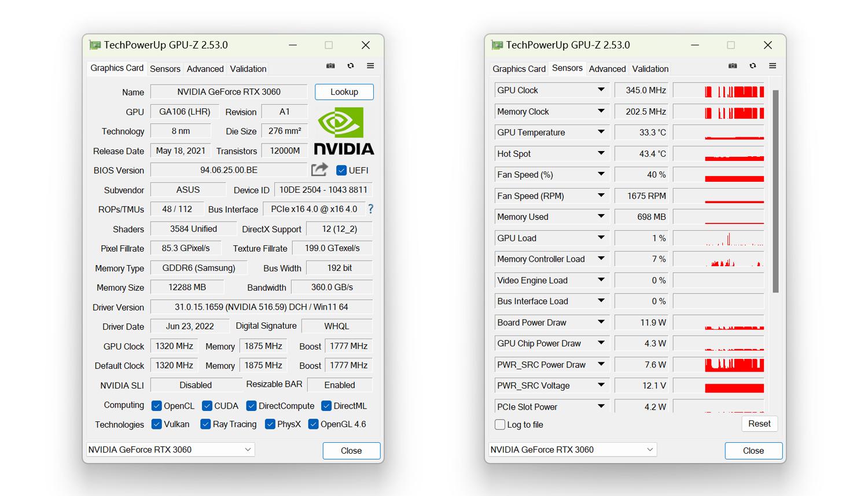Screen dimensions: 868x496
Task: Enable the Log to file checkbox
Action: click(501, 425)
